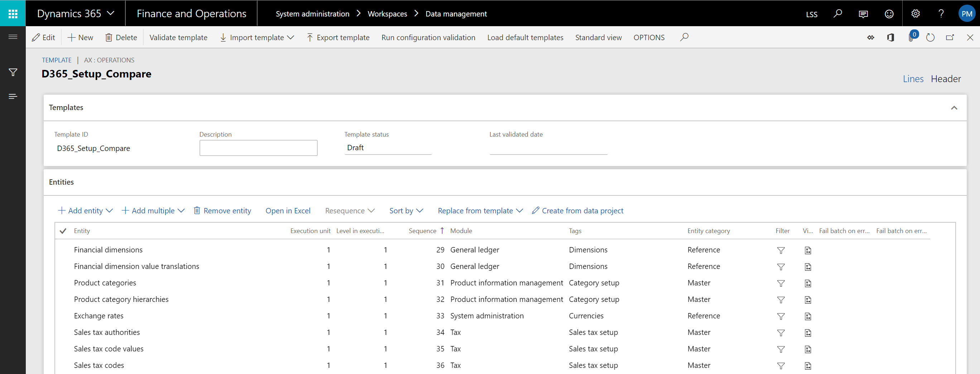Open view map icon for Product category hierarchies
Viewport: 980px width, 374px height.
point(808,300)
